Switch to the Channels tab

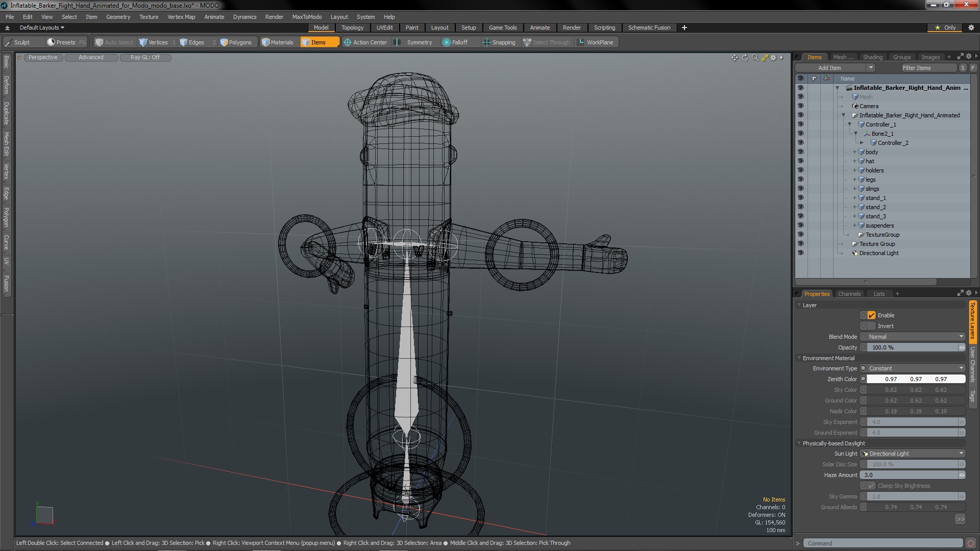point(849,294)
